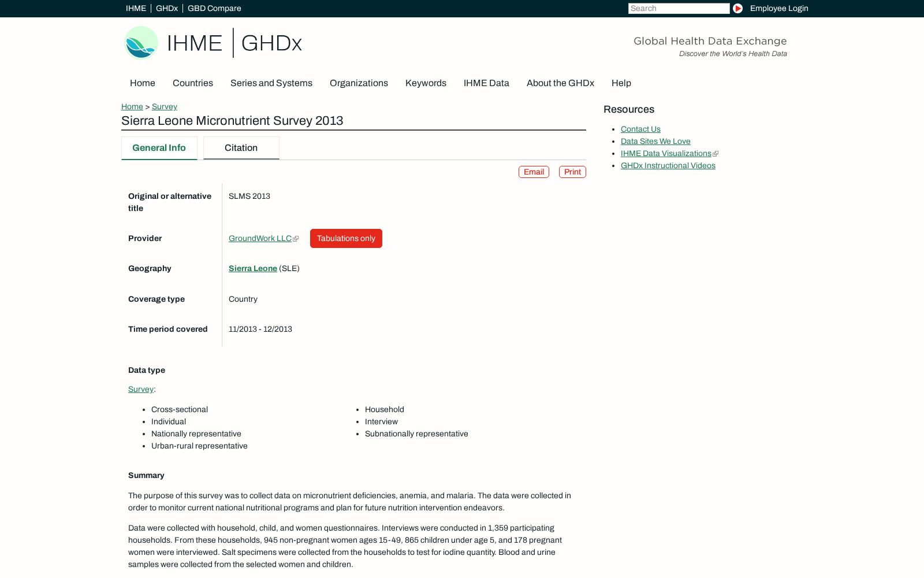This screenshot has width=924, height=578.
Task: Click the Country coverage type value
Action: tap(243, 299)
